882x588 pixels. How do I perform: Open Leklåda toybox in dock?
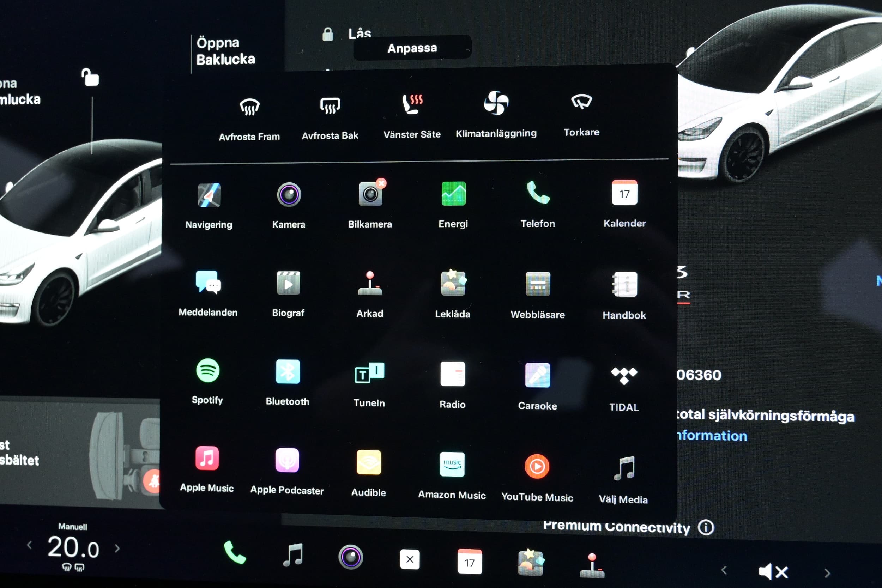(x=531, y=562)
